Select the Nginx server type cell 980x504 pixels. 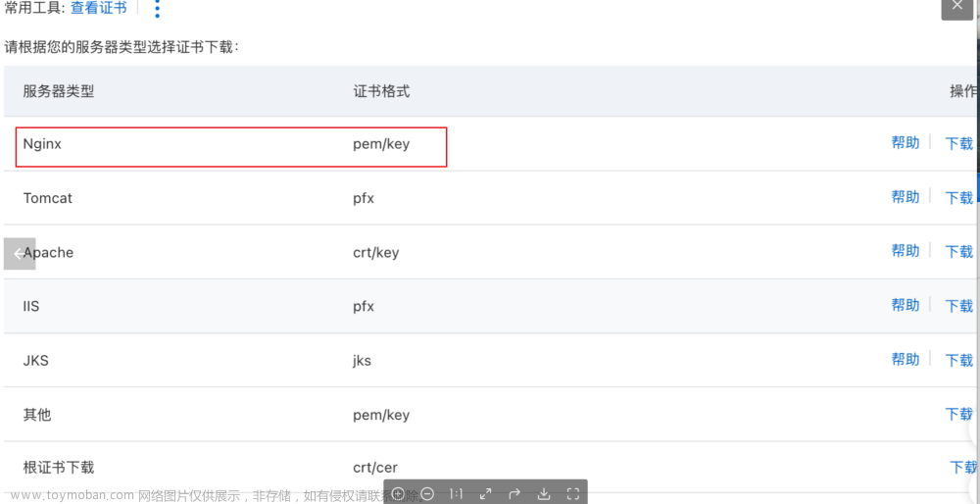[42, 144]
